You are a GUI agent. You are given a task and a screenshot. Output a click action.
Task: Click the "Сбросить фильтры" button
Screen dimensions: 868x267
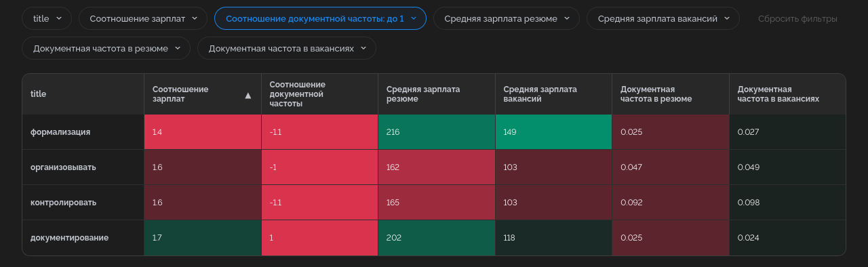[797, 18]
